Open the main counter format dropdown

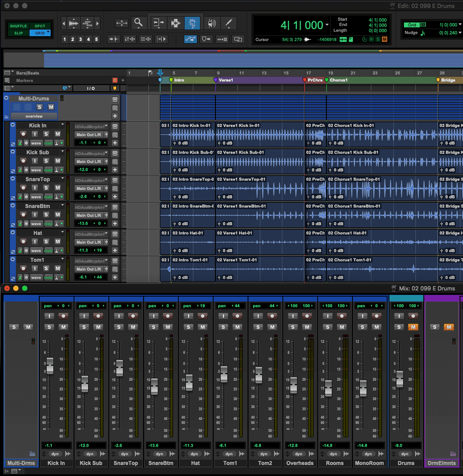click(x=327, y=25)
